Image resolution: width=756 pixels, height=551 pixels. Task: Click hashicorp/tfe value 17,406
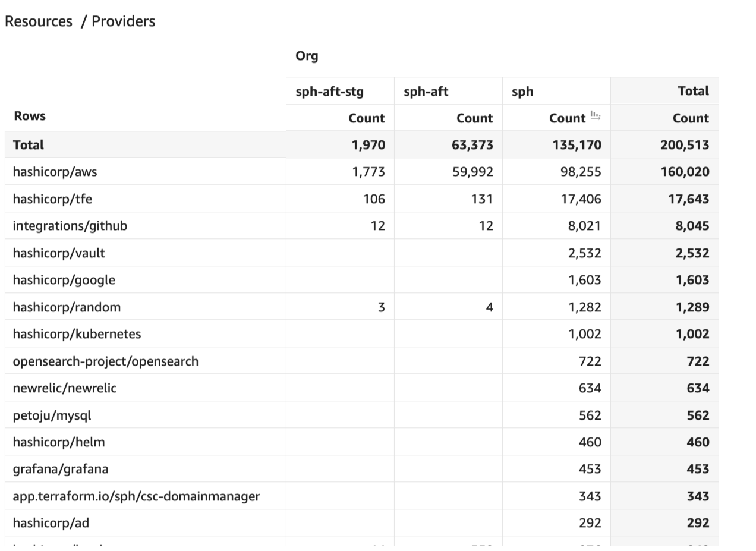581,199
